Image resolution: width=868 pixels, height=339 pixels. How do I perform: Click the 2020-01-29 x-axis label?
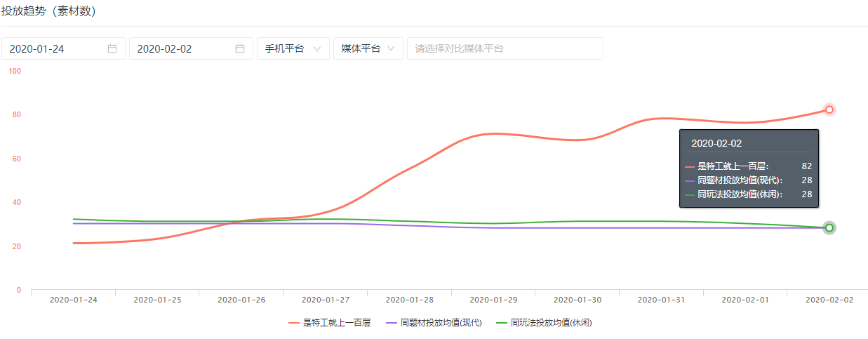(493, 300)
